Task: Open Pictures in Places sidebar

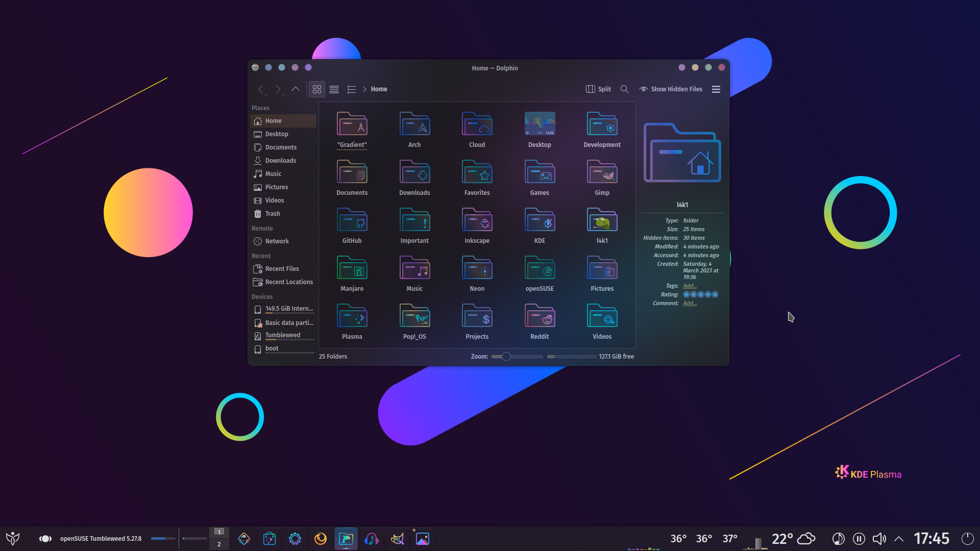Action: (x=283, y=187)
